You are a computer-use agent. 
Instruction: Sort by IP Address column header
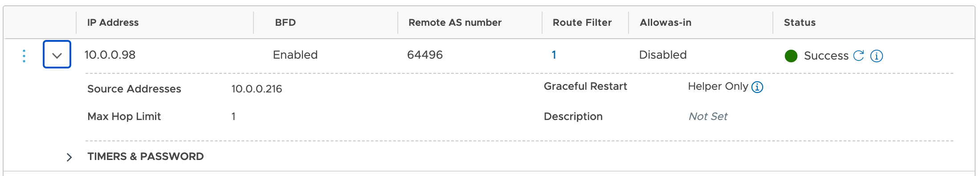[x=113, y=23]
